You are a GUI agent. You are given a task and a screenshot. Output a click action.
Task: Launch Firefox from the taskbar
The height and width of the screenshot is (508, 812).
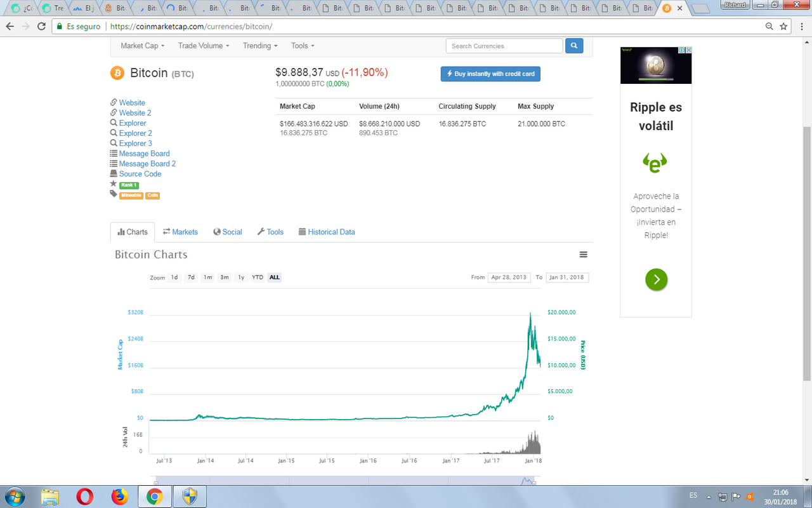pos(119,496)
